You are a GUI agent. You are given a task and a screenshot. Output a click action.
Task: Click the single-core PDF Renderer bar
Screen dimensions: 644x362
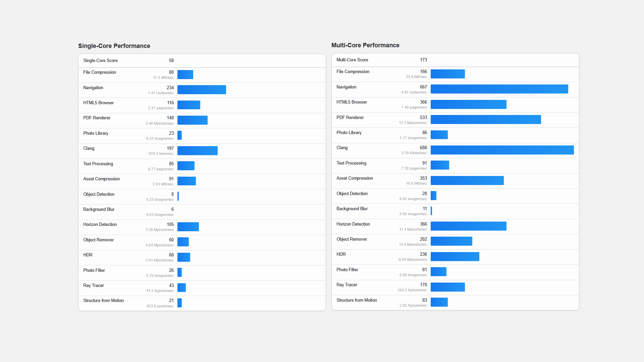[193, 120]
